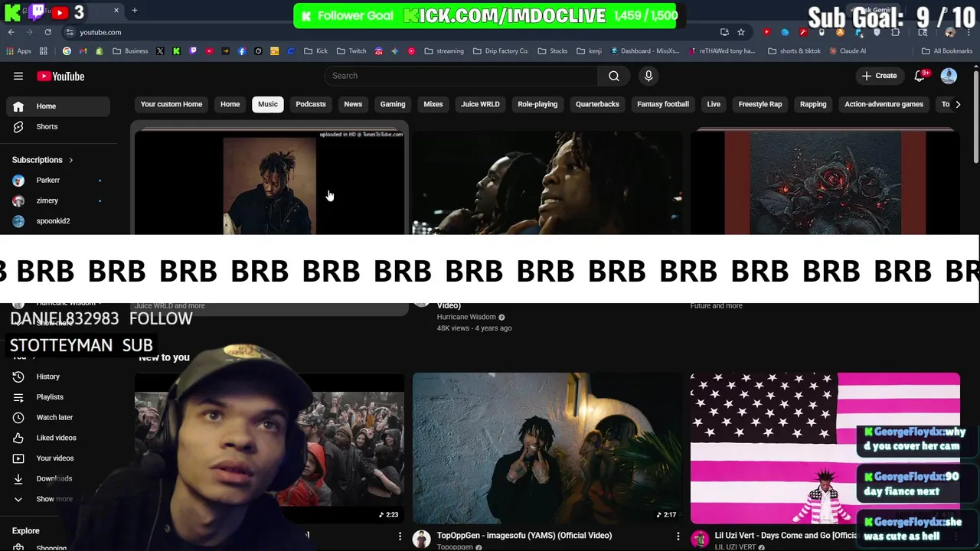Select the Quarterbacks filter chip
The width and height of the screenshot is (980, 551).
point(597,104)
